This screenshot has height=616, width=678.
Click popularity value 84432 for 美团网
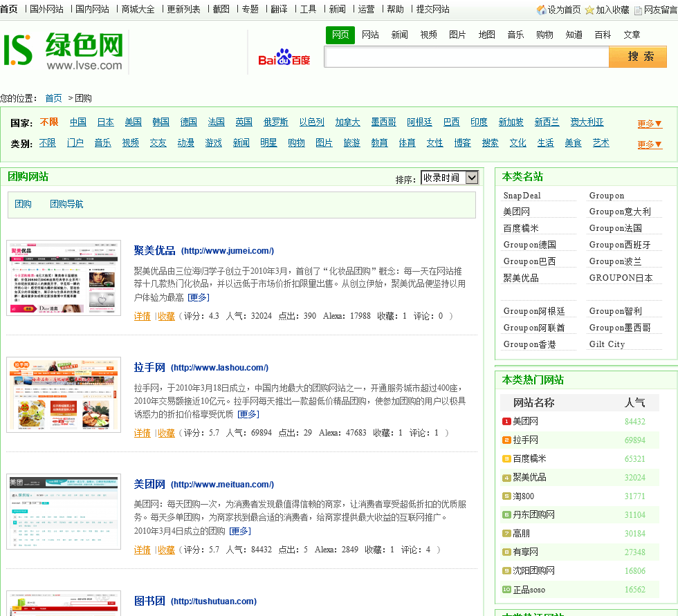coord(635,422)
